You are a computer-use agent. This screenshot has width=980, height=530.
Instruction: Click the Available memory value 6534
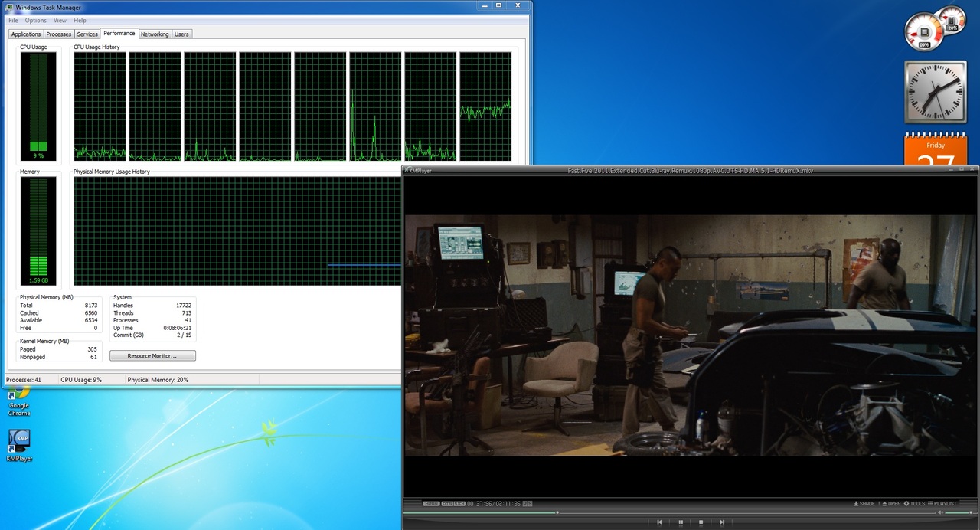(90, 320)
